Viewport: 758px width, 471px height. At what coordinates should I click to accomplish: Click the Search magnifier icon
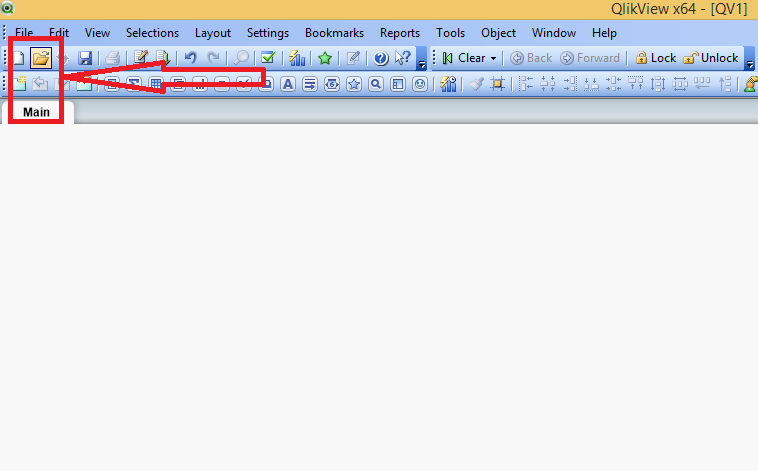tap(241, 58)
